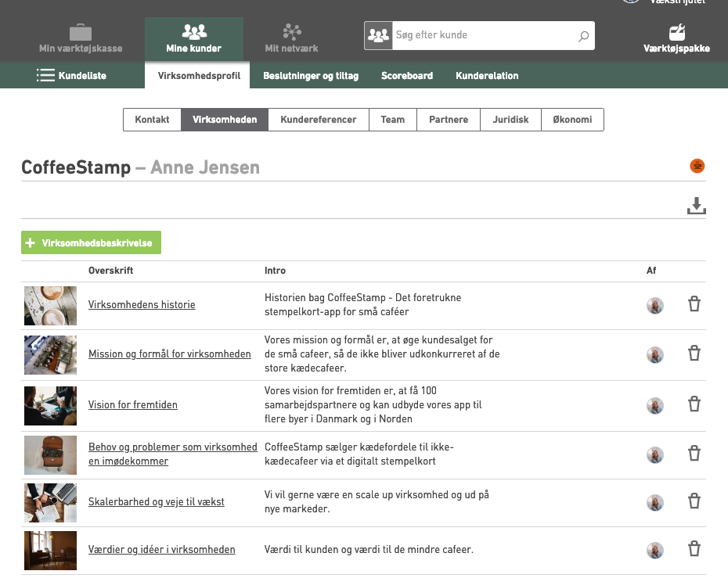Click Behov og problemer row thumbnail
Viewport: 728px width, 578px height.
click(50, 455)
